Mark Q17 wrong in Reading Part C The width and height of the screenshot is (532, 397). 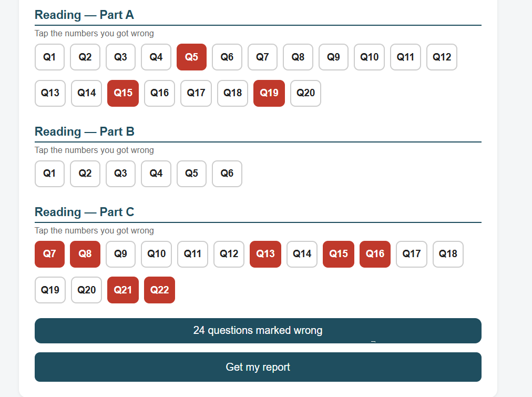click(412, 254)
